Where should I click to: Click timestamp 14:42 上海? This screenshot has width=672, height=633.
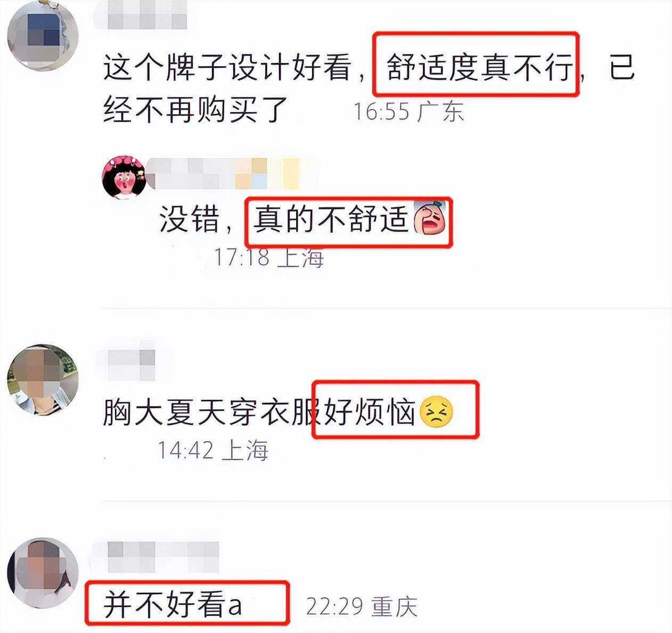(x=212, y=451)
